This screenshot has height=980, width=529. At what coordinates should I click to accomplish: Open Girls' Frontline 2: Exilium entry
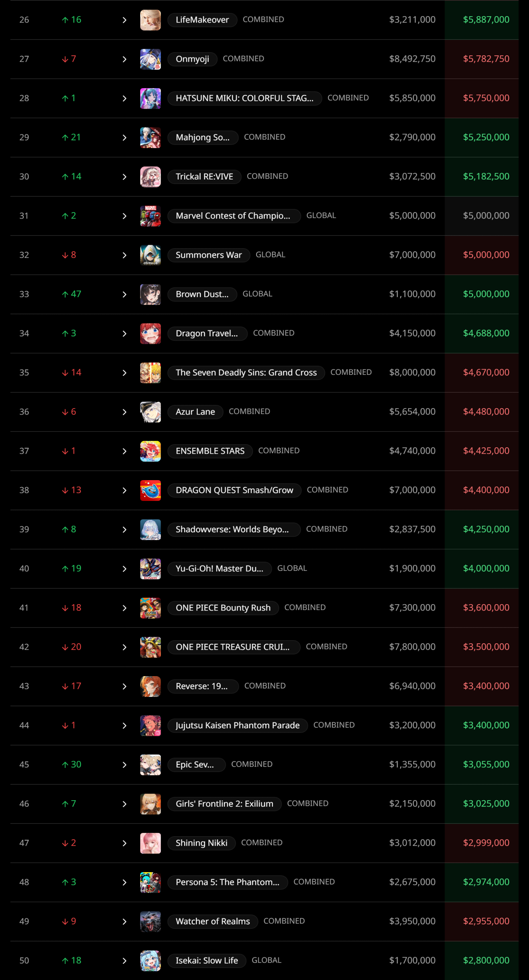click(225, 803)
